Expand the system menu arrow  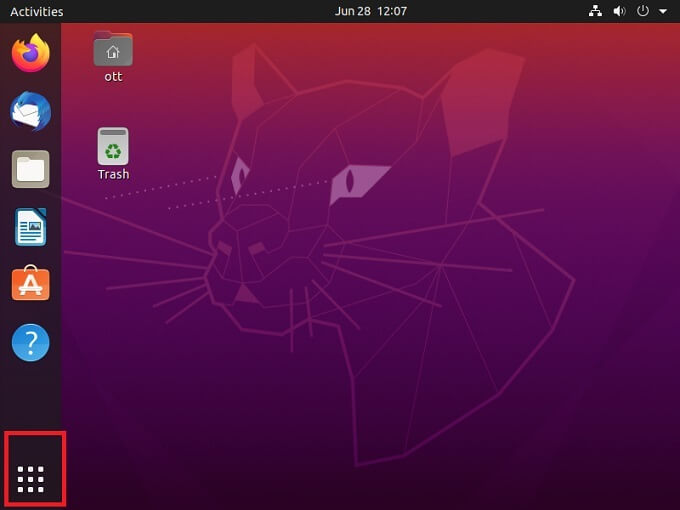click(663, 12)
